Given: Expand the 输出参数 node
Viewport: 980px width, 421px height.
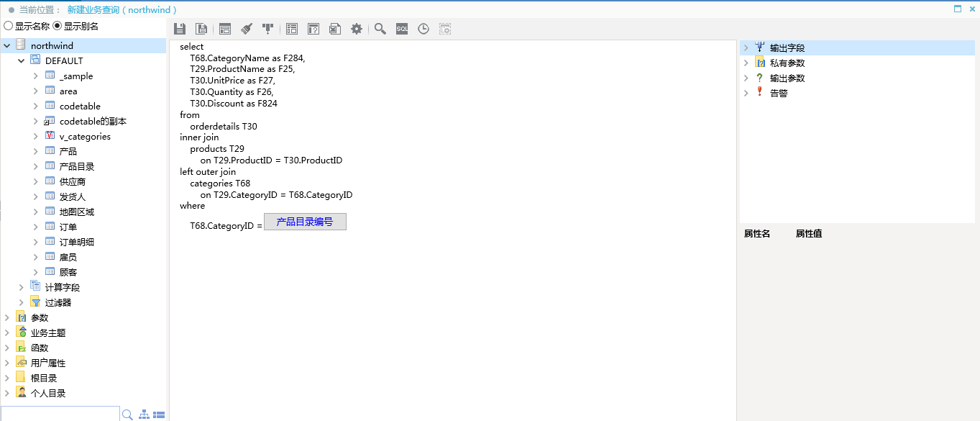Looking at the screenshot, I should coord(746,78).
